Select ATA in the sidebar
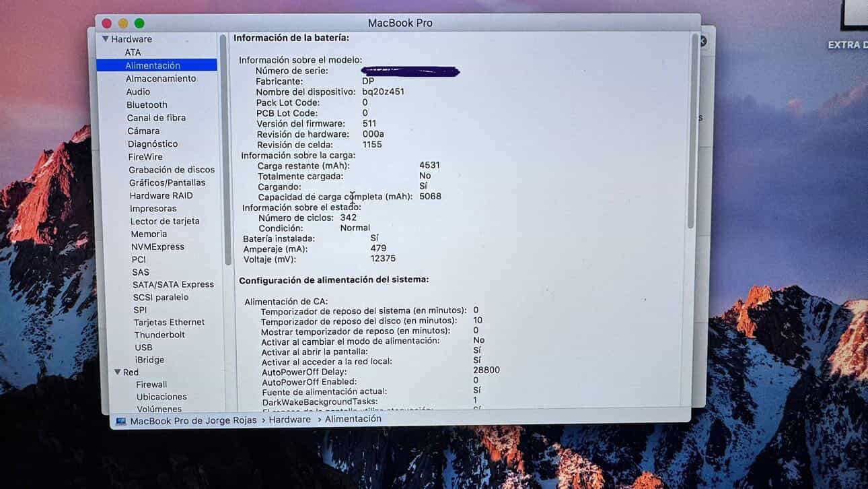Image resolution: width=868 pixels, height=489 pixels. [x=133, y=52]
